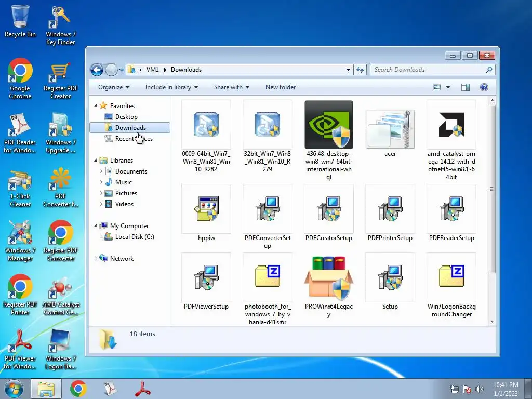Launch AMD Catalyst Control Center shortcut
The image size is (532, 399).
click(60, 297)
